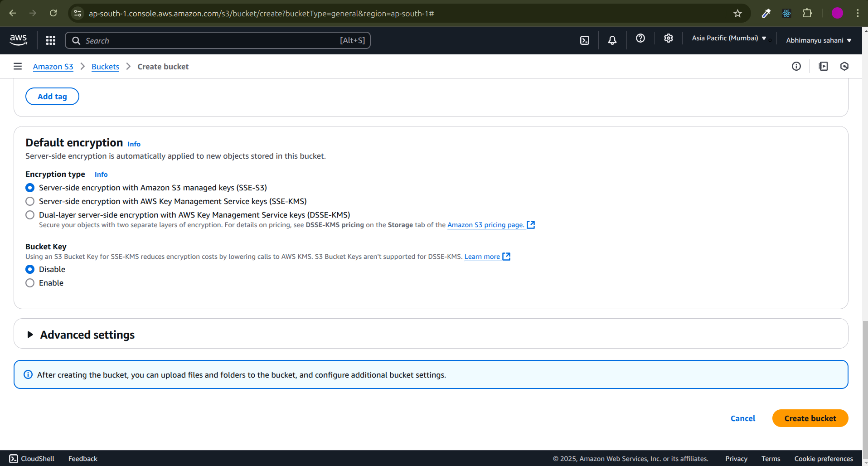
Task: Click the browser back arrow
Action: [x=13, y=13]
